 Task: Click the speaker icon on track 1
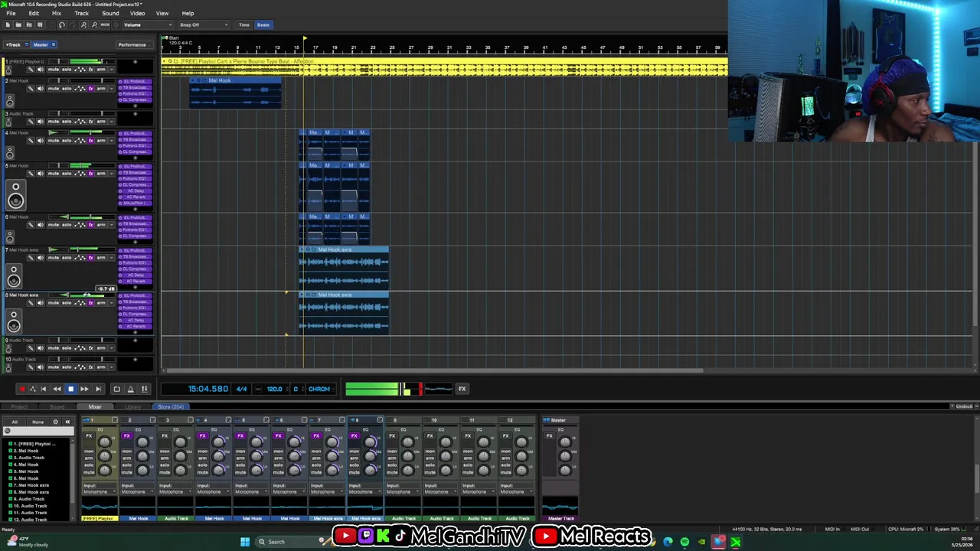click(x=41, y=70)
